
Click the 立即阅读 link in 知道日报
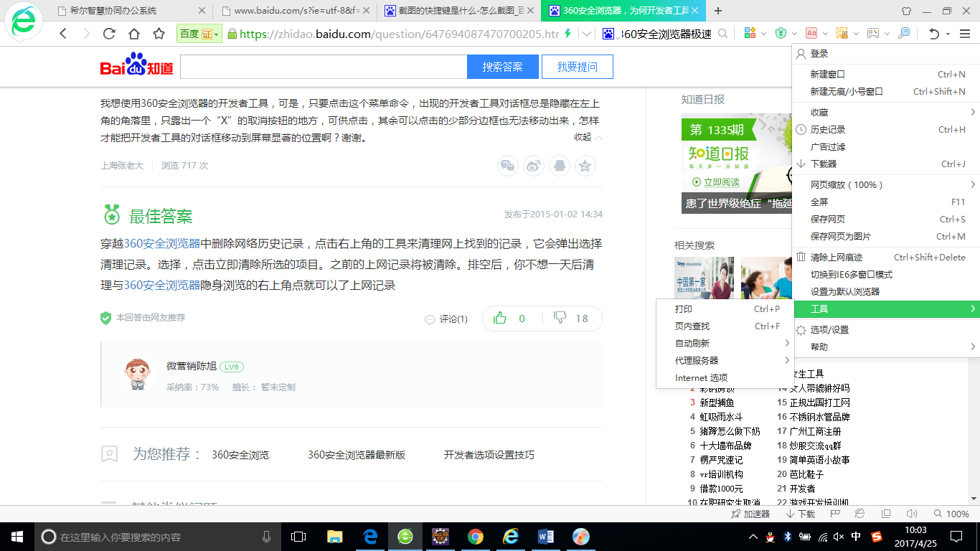point(715,182)
